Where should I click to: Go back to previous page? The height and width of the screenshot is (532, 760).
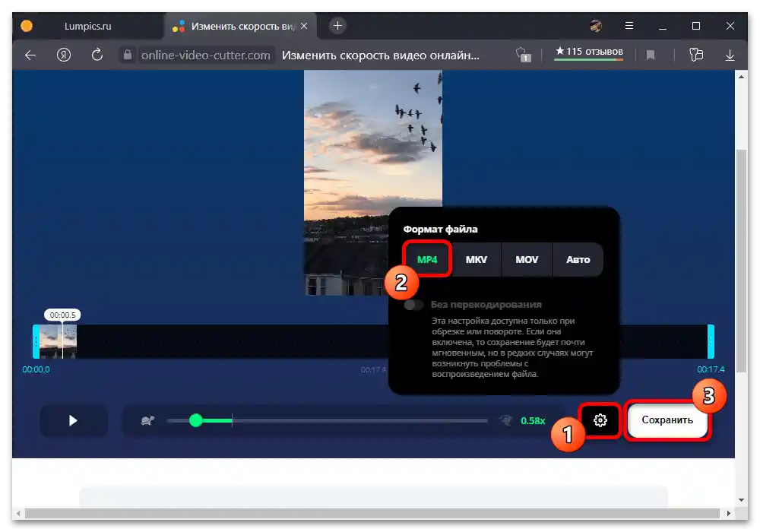coord(30,55)
